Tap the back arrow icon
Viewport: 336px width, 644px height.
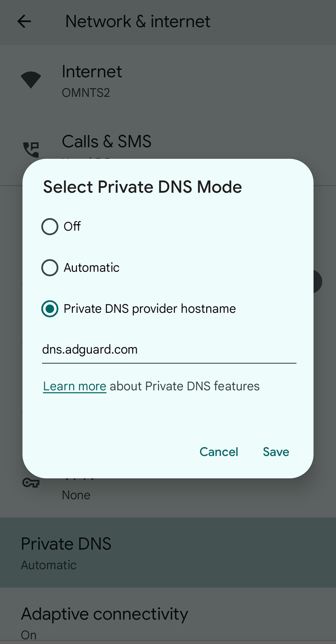[24, 21]
